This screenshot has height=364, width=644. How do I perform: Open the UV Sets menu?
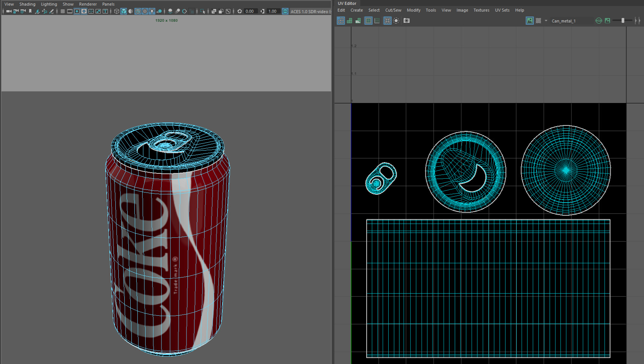502,10
